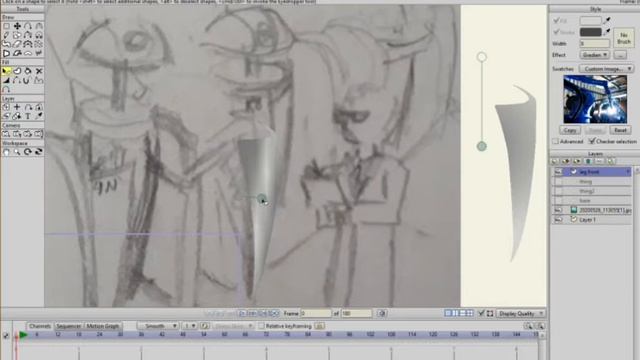Click the total frames field after 'of'
This screenshot has width=640, height=360.
[356, 313]
